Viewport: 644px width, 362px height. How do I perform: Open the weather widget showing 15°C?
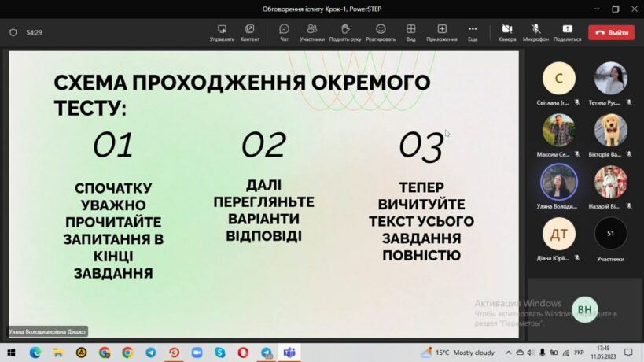[x=457, y=353]
